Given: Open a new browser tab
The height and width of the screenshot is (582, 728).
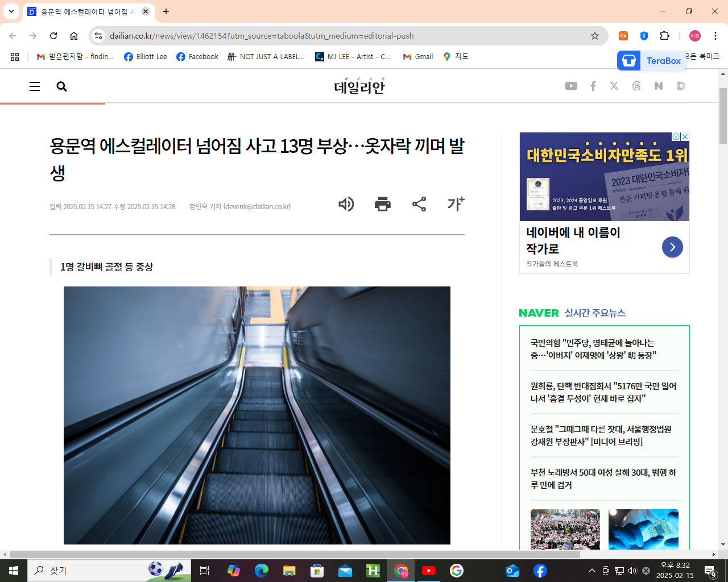Looking at the screenshot, I should tap(166, 11).
